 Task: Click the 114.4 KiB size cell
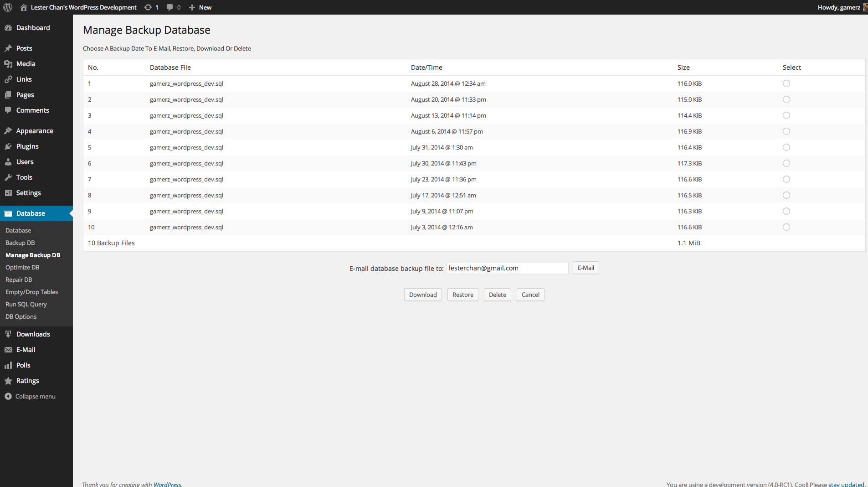pyautogui.click(x=689, y=115)
